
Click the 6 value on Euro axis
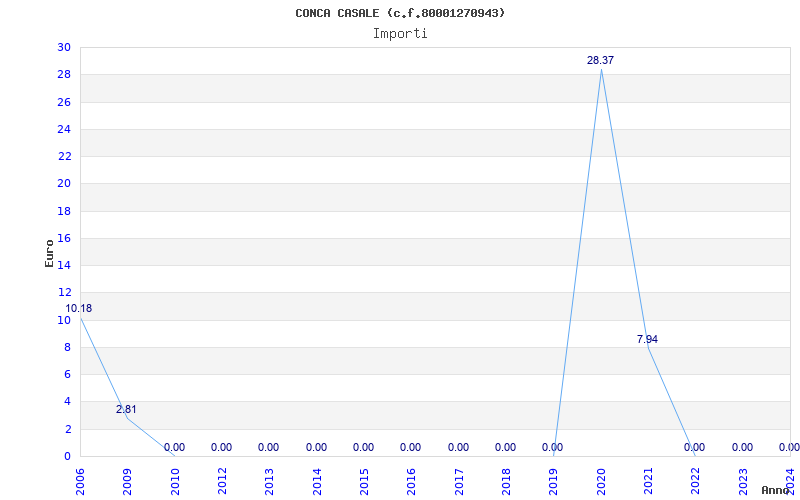pyautogui.click(x=67, y=374)
